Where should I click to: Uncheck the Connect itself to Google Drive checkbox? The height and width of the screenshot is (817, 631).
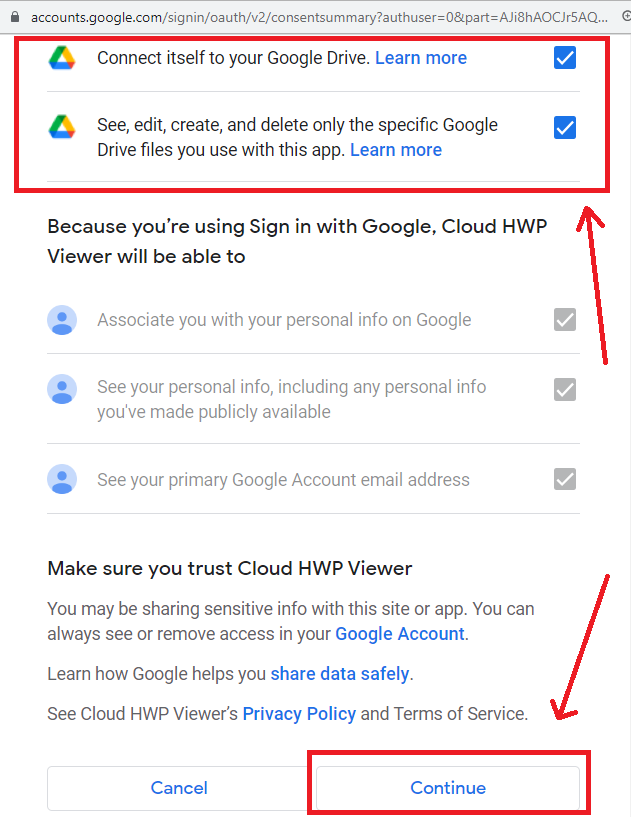click(565, 58)
